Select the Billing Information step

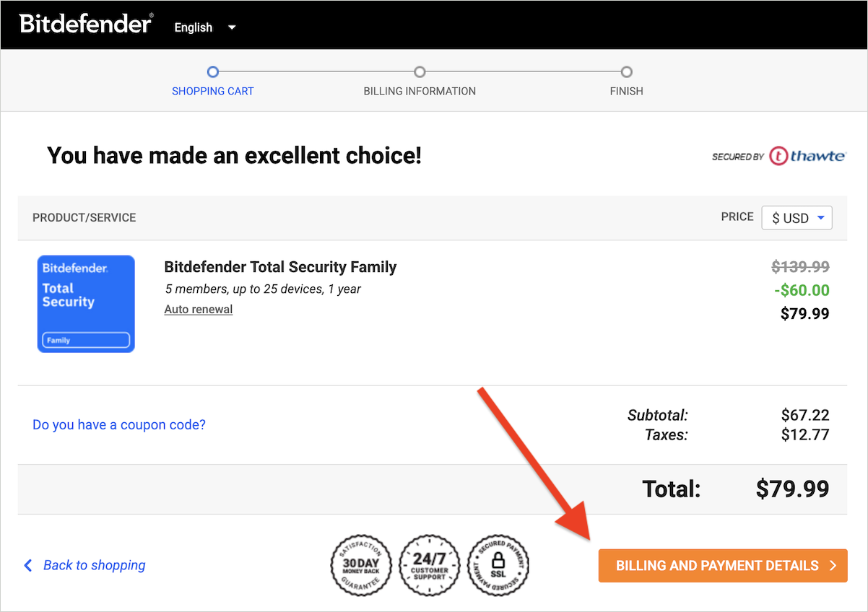click(420, 82)
